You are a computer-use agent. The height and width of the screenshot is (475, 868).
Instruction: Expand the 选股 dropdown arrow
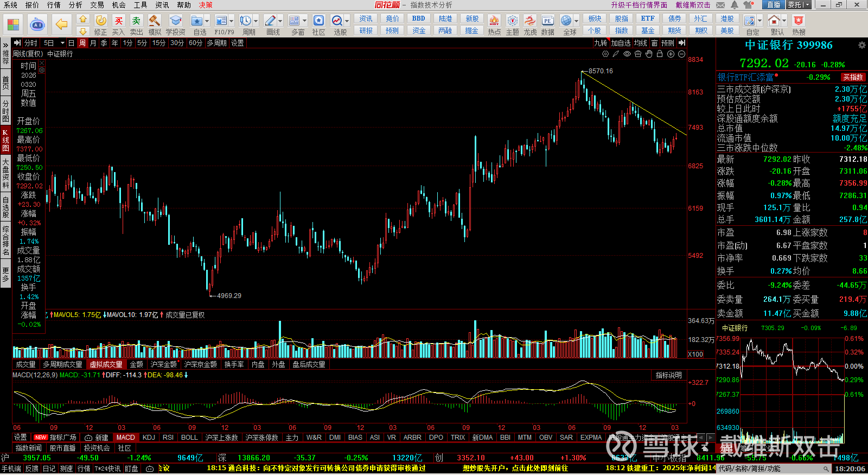[x=347, y=22]
